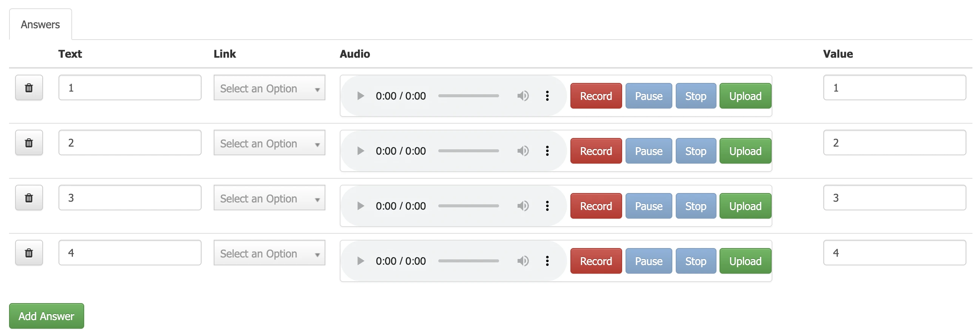Expand the Link selector in the last row
Viewport: 980px width, 334px height.
point(269,253)
